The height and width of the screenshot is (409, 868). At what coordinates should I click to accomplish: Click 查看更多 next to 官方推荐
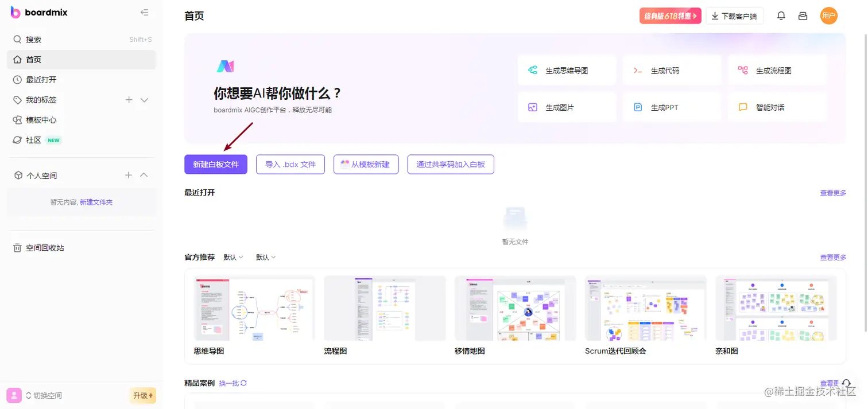tap(833, 258)
